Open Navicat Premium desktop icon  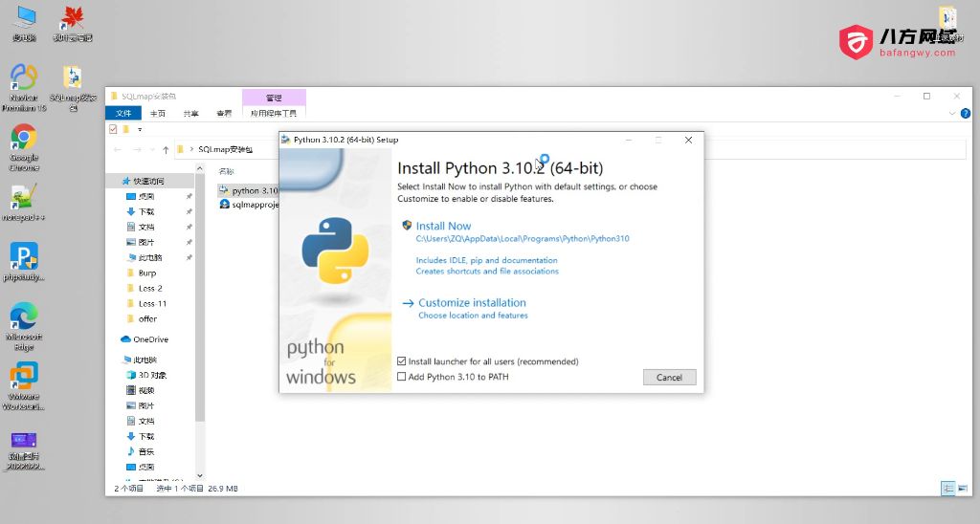point(24,87)
